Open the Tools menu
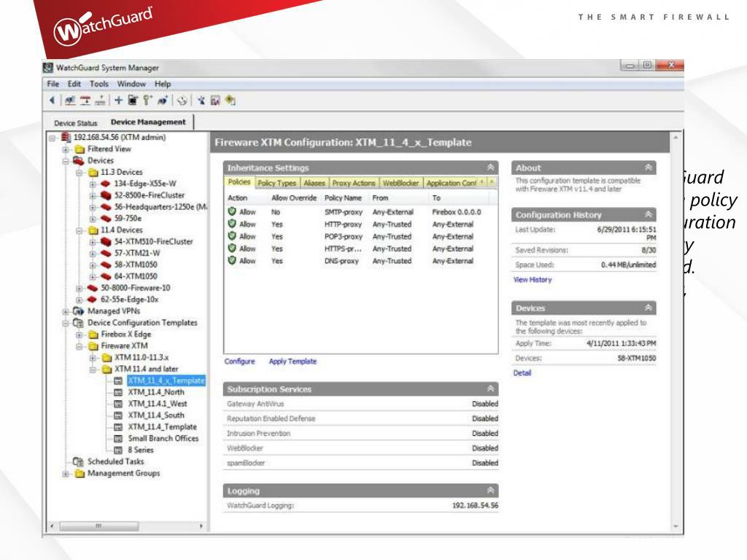Image resolution: width=747 pixels, height=560 pixels. (99, 84)
